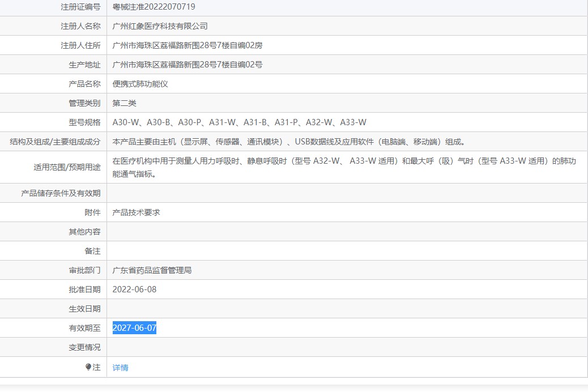This screenshot has height=392, width=588.
Task: Click attachment value 产品技术要求
Action: click(136, 212)
